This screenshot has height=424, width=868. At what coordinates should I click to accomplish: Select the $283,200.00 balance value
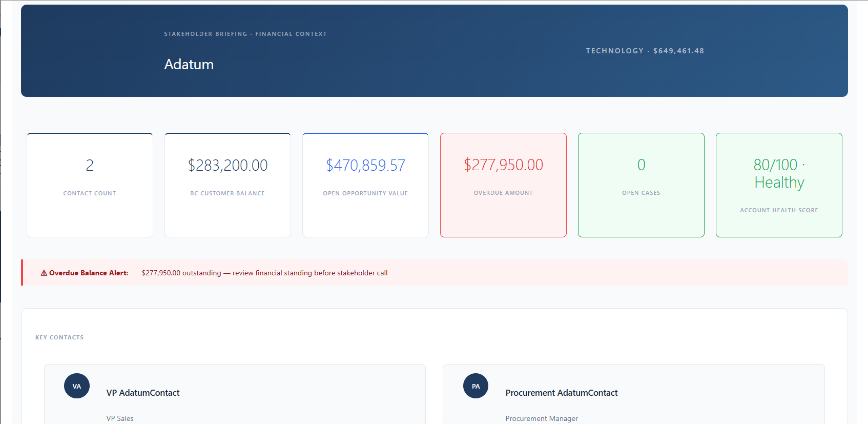228,165
